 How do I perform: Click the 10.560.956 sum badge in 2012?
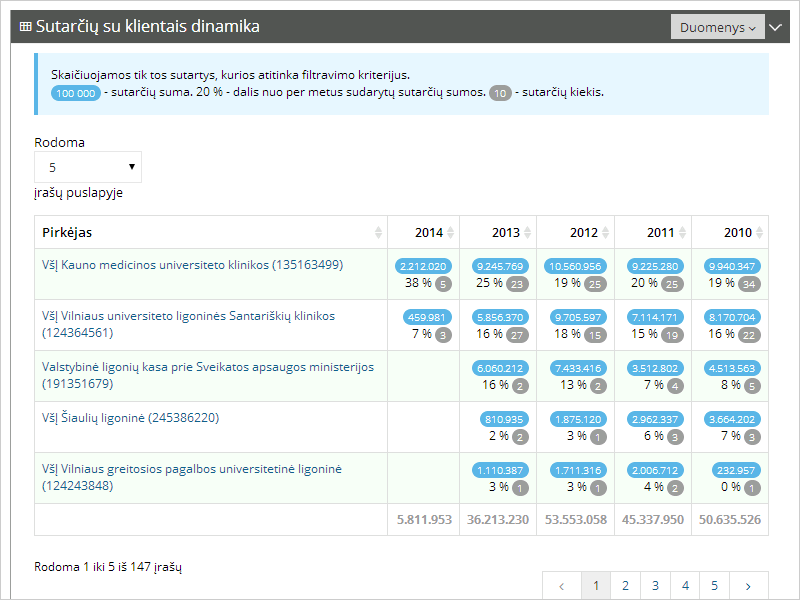(x=575, y=266)
